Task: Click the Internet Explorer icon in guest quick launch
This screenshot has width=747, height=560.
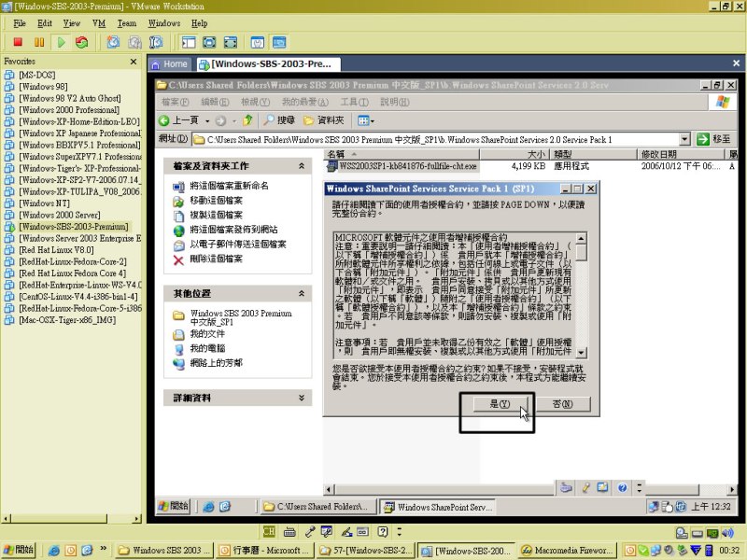Action: 208,507
